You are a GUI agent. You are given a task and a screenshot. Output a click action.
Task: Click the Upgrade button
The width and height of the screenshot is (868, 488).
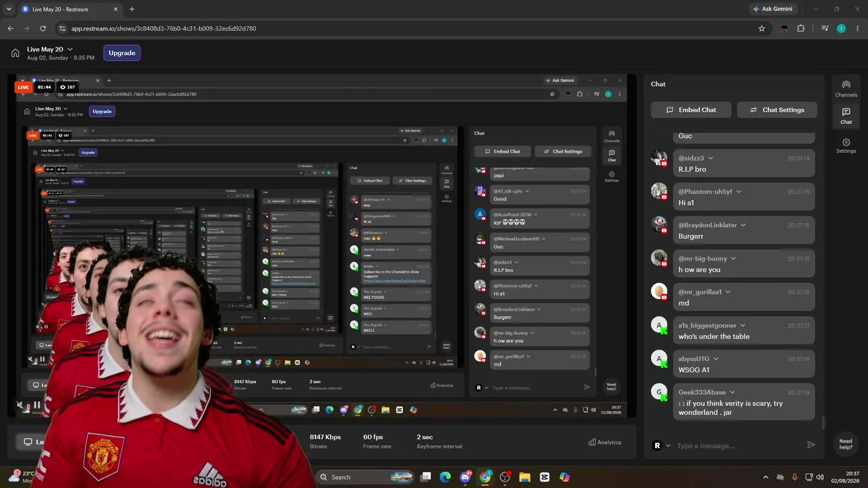pos(122,53)
